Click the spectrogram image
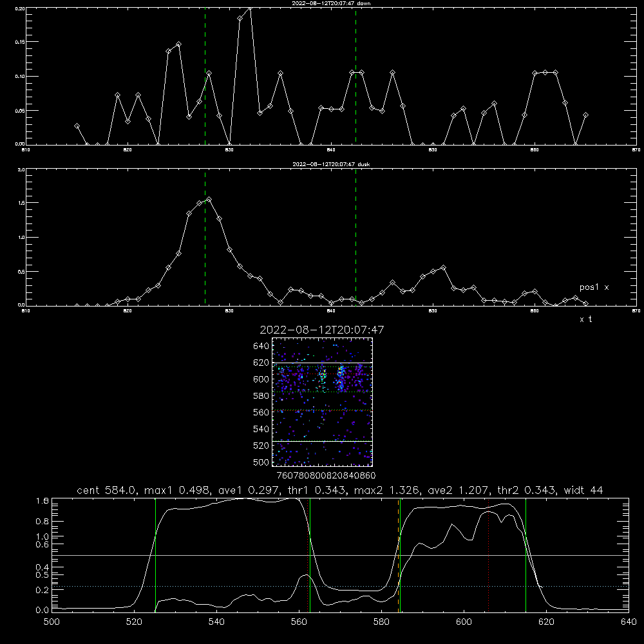 tap(322, 402)
